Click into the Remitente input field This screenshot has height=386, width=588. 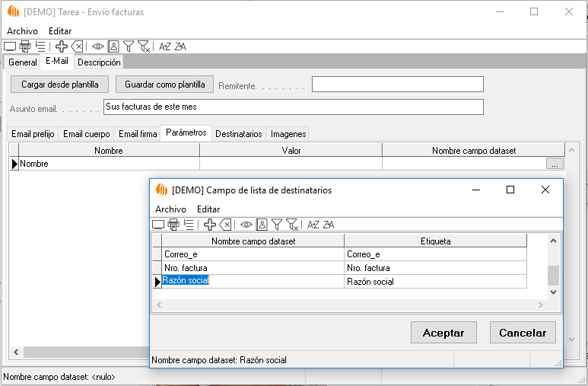(x=397, y=84)
